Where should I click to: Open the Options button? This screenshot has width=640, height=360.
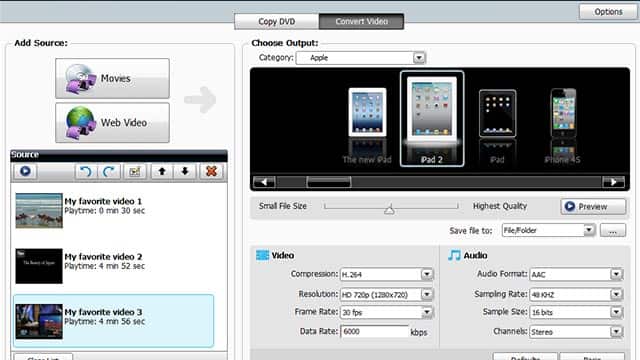[608, 12]
